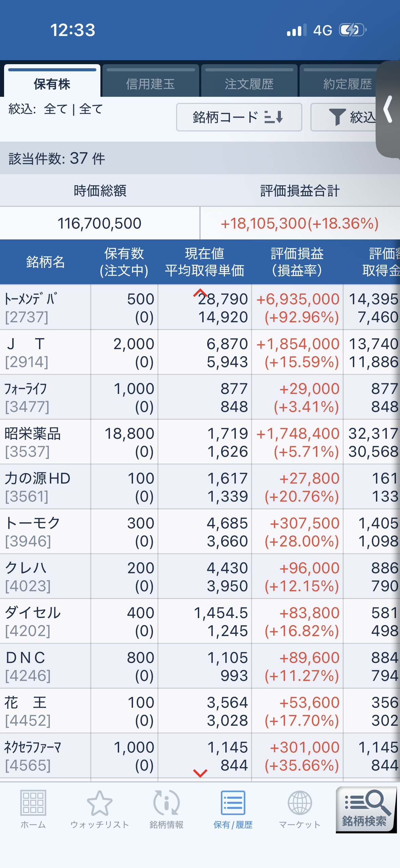Expand the upward red chevron in the list
Image resolution: width=400 pixels, height=868 pixels.
coord(200,293)
